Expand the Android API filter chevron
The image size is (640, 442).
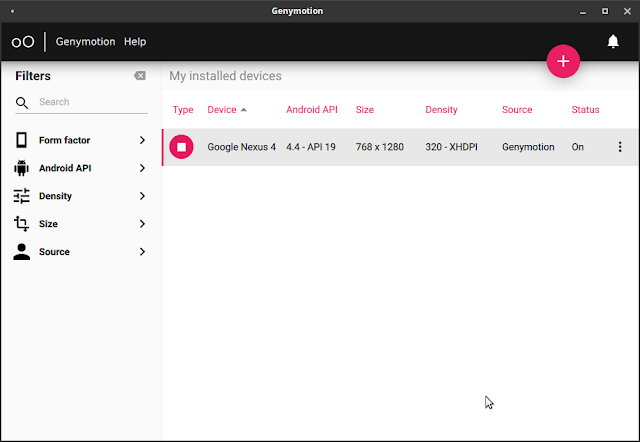click(x=142, y=168)
